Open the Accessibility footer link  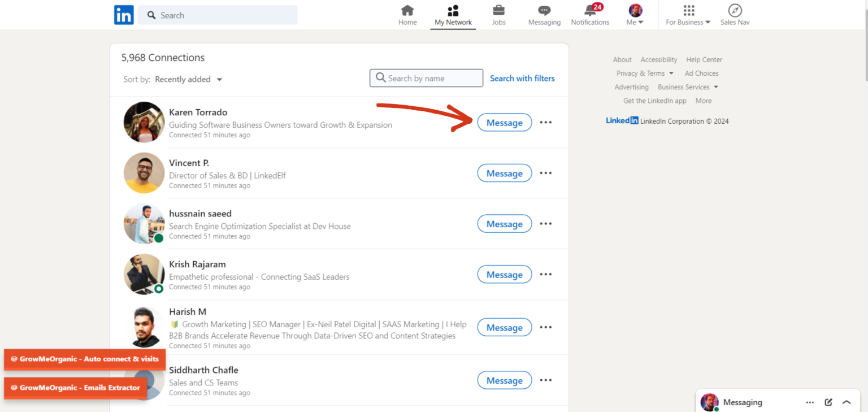[659, 59]
